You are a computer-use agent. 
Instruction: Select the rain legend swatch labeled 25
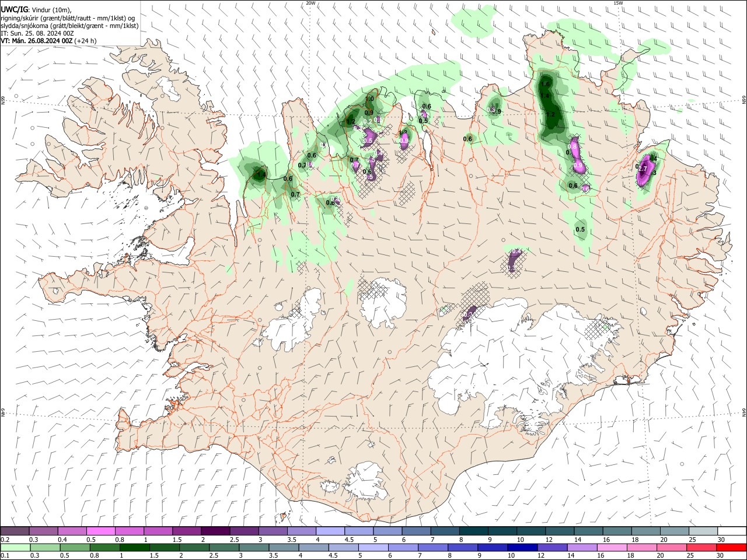(x=701, y=547)
